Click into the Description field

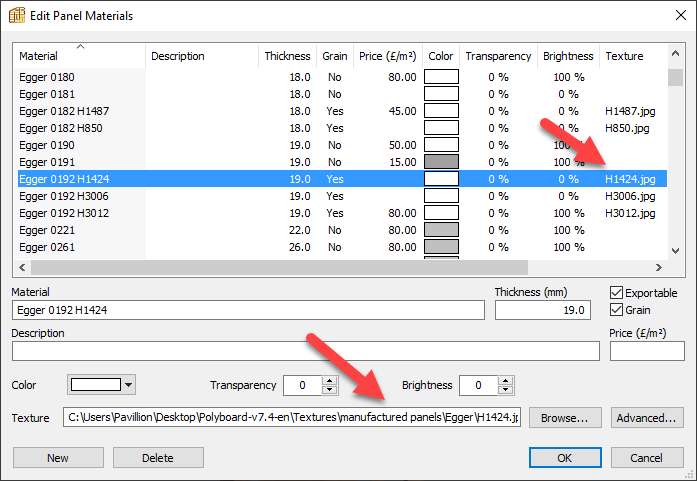click(x=306, y=351)
